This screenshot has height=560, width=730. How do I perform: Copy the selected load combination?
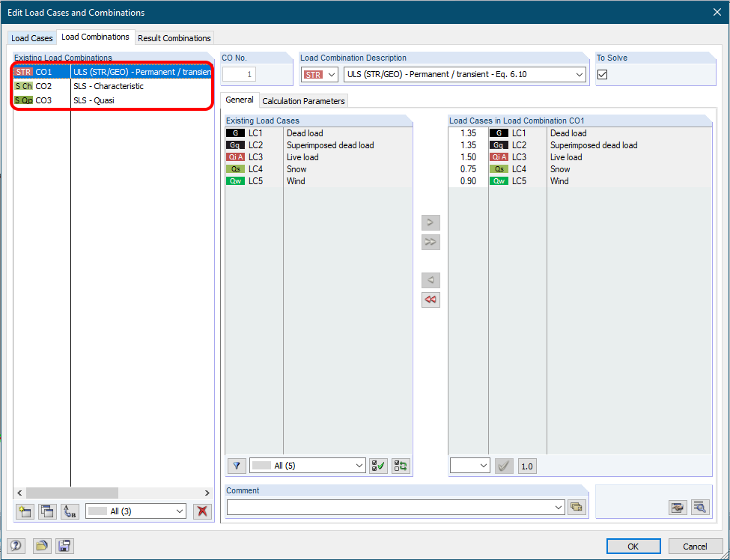(x=47, y=511)
